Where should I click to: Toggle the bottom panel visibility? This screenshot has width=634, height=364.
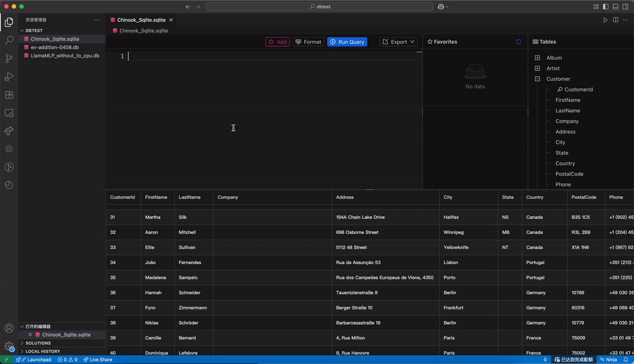tap(615, 6)
